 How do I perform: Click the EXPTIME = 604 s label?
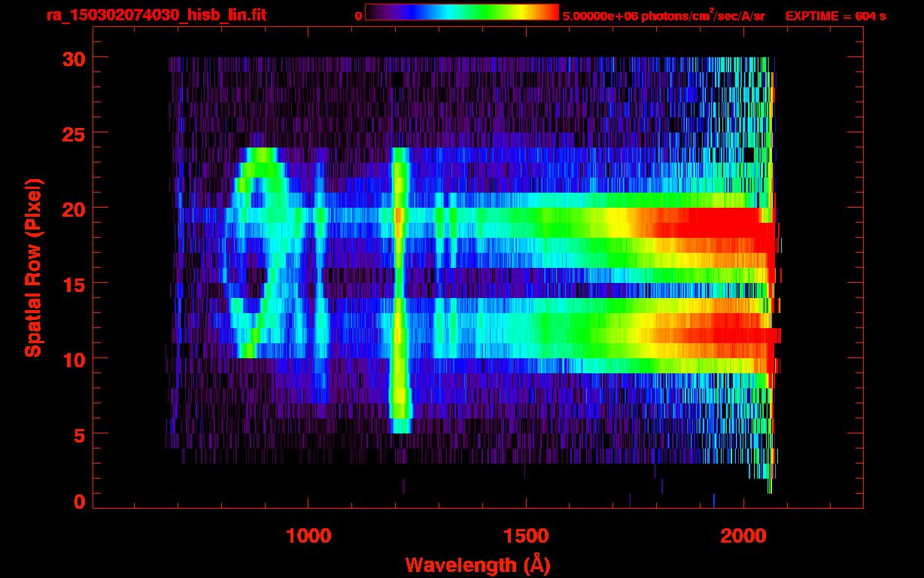835,16
